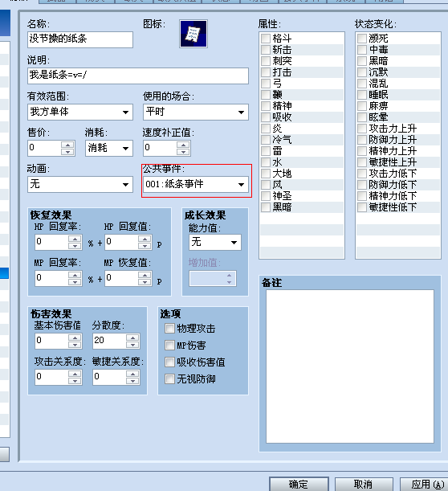Decrease 分散度 with down arrow
The image size is (448, 491).
132,345
